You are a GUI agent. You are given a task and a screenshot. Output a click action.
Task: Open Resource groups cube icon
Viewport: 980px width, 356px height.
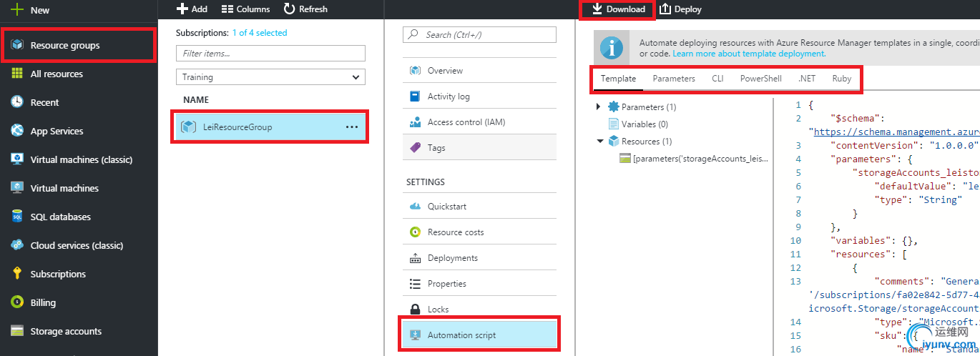17,45
